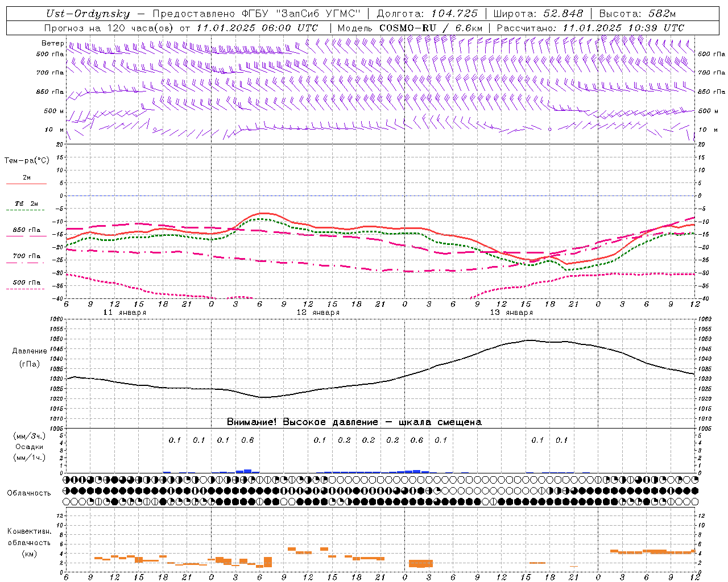
Task: Click the '(км)' convective height unit label
Action: 30,554
